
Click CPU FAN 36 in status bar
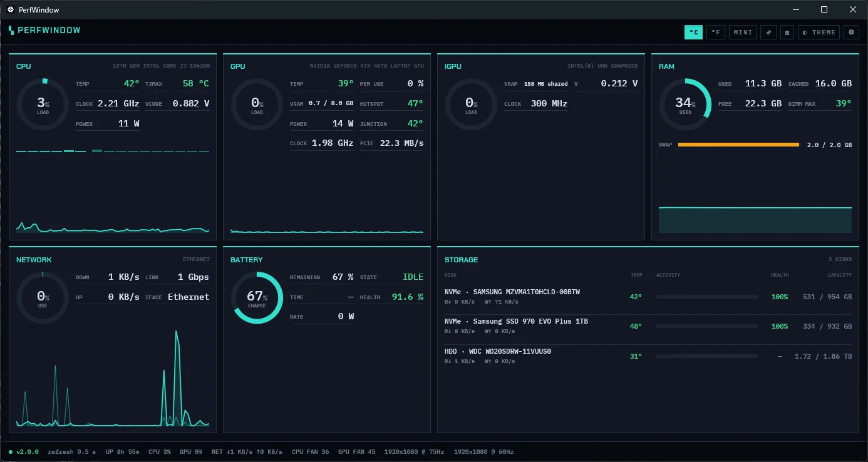[x=310, y=452]
